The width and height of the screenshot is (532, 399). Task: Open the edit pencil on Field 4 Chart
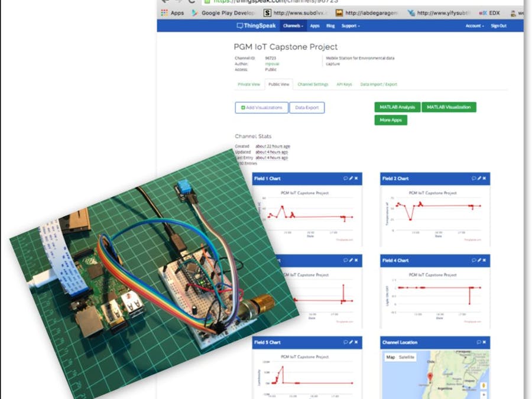coord(479,260)
